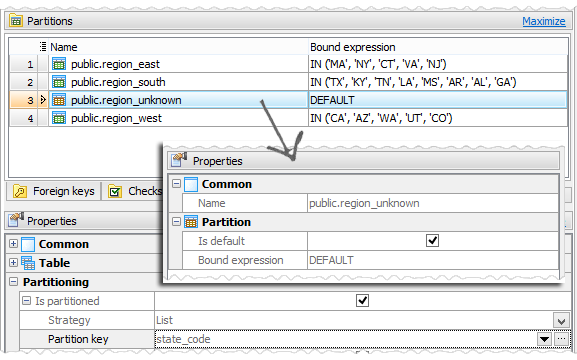Expand the Common group in lower Properties panel
577x360 pixels.
coord(13,243)
